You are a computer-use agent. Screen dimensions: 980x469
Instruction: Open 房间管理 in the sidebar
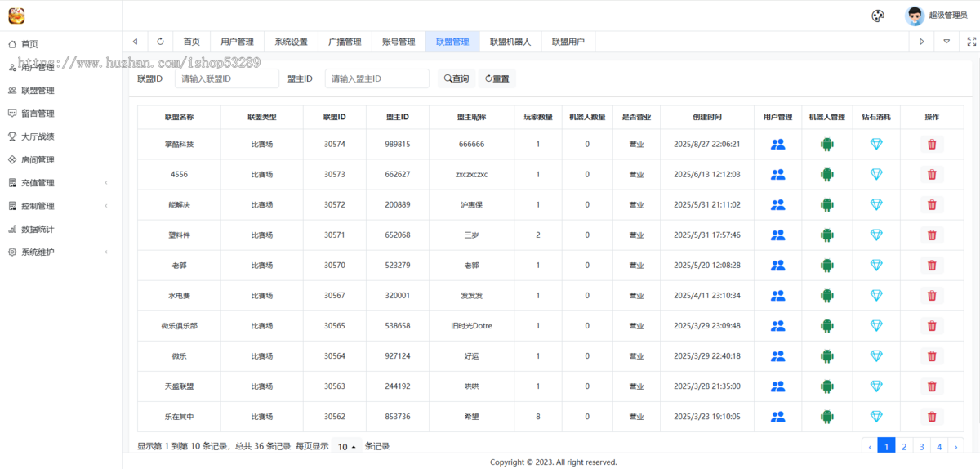61,160
